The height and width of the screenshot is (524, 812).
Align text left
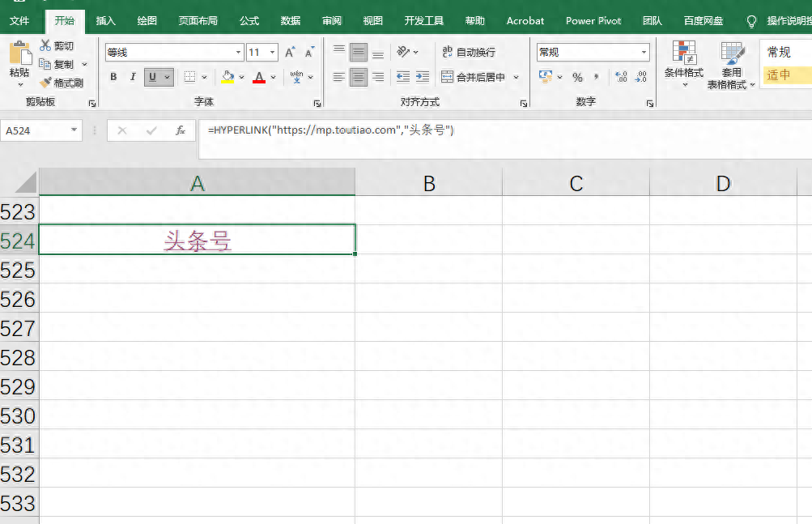(338, 77)
